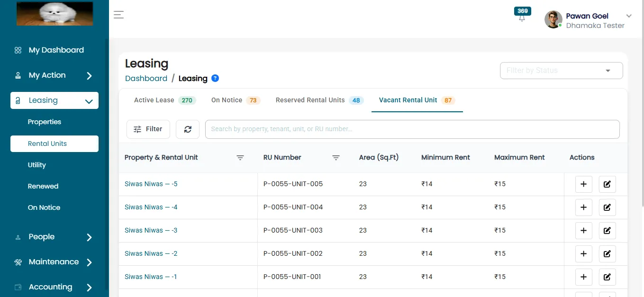
Task: Edit the P-0055-UNIT-004 row
Action: [x=608, y=207]
